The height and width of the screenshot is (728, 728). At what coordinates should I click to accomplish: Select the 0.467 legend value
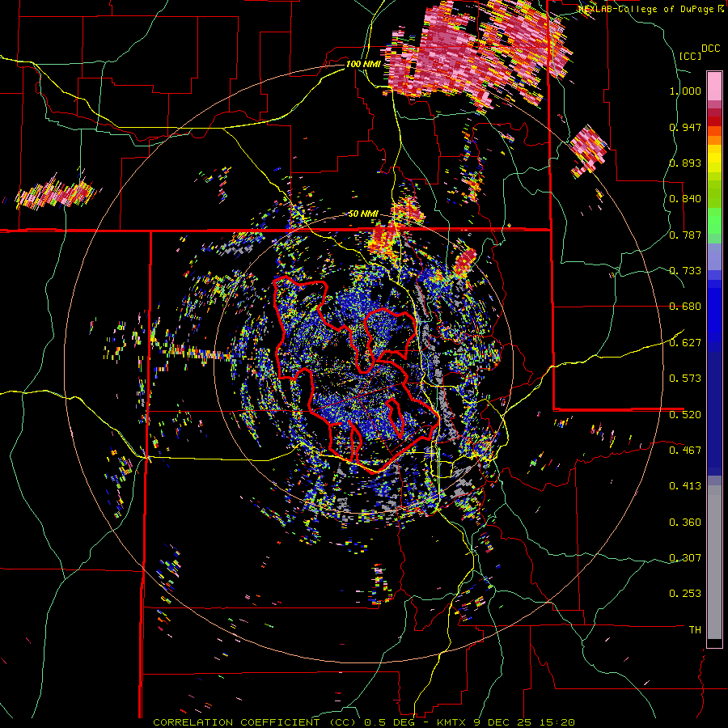point(685,450)
